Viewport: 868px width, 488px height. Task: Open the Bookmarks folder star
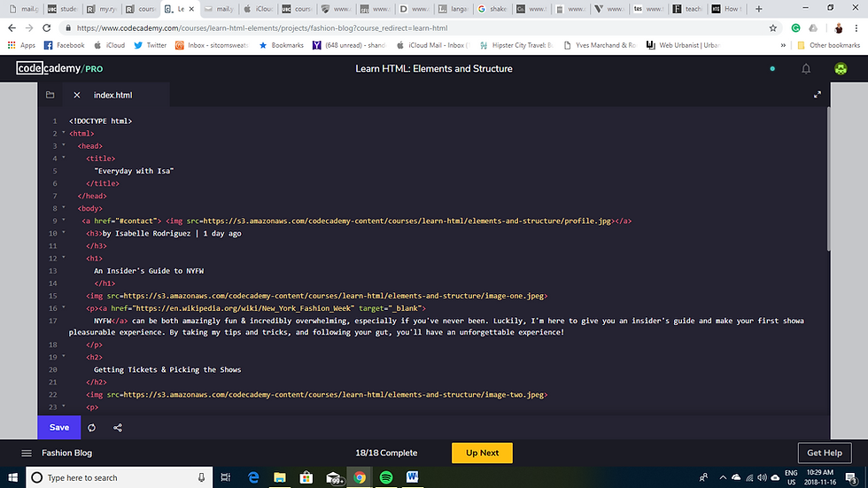tap(282, 45)
